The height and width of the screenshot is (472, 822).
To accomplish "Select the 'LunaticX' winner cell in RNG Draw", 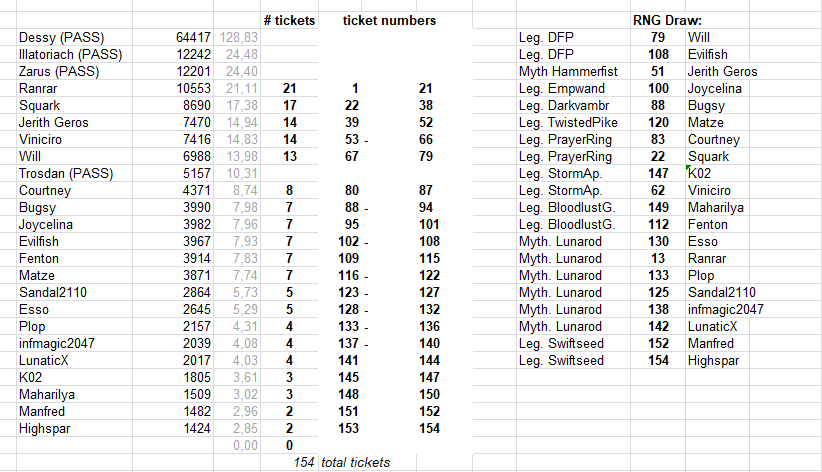I will point(717,326).
